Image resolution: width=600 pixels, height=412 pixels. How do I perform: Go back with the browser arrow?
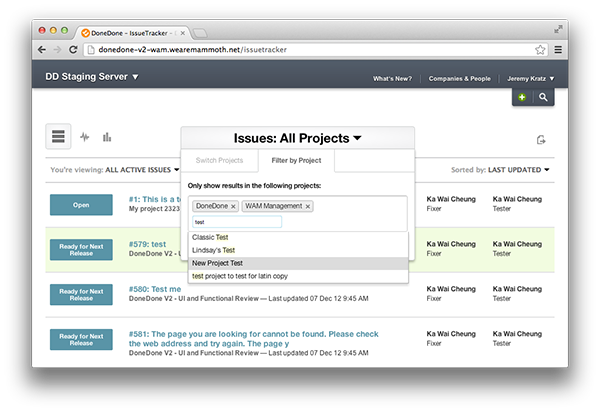tap(42, 50)
